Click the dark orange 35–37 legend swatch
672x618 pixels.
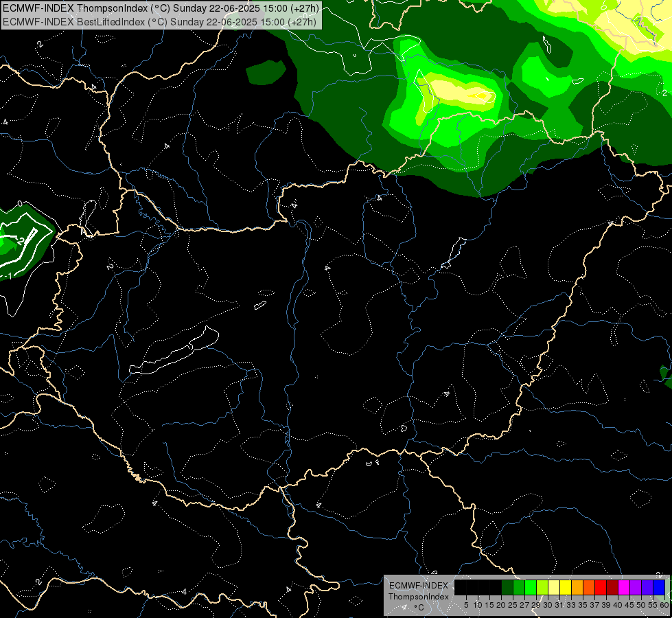[589, 587]
